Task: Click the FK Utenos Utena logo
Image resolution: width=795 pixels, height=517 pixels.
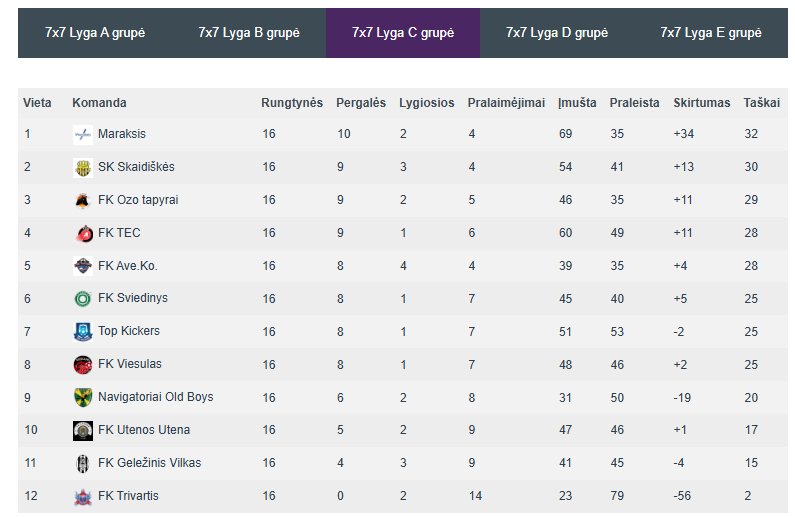Action: click(83, 431)
